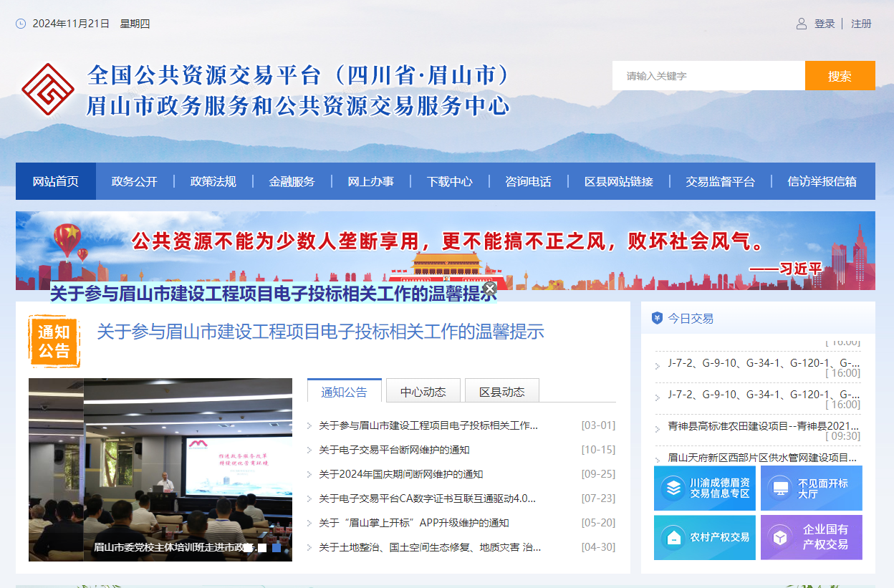The height and width of the screenshot is (588, 894).
Task: Click the shield icon beside 今日交易
Action: 656,318
